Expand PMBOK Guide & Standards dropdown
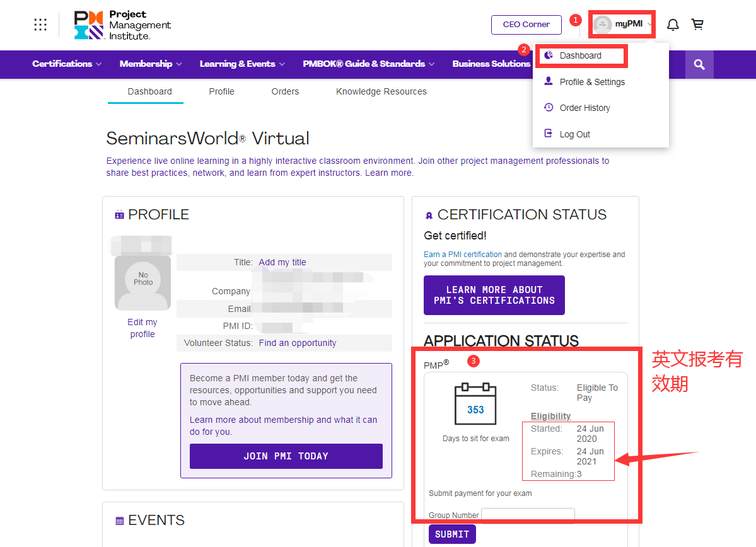Image resolution: width=756 pixels, height=547 pixels. point(368,64)
